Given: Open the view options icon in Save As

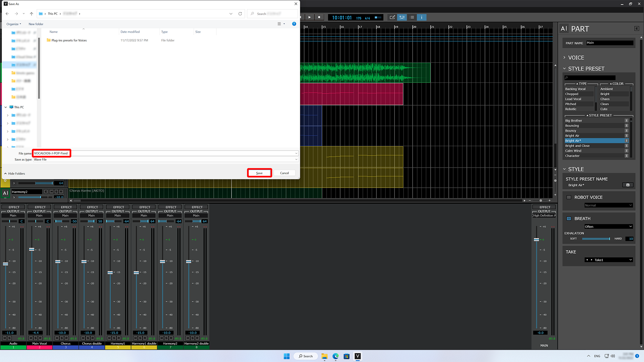Looking at the screenshot, I should 279,24.
